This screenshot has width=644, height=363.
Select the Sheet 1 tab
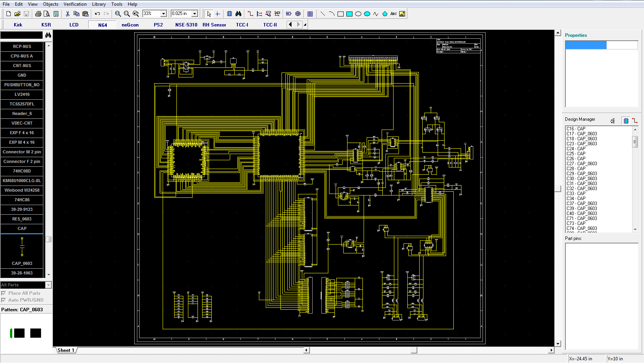tap(66, 350)
